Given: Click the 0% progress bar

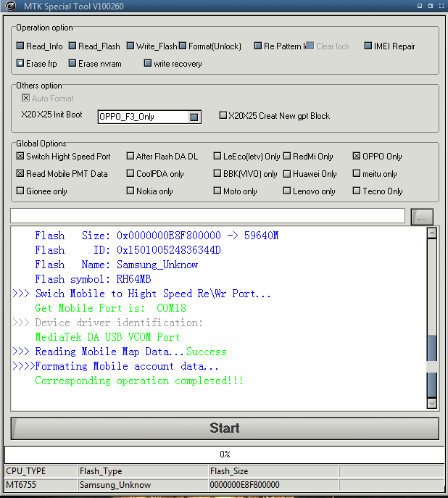Looking at the screenshot, I should click(225, 455).
